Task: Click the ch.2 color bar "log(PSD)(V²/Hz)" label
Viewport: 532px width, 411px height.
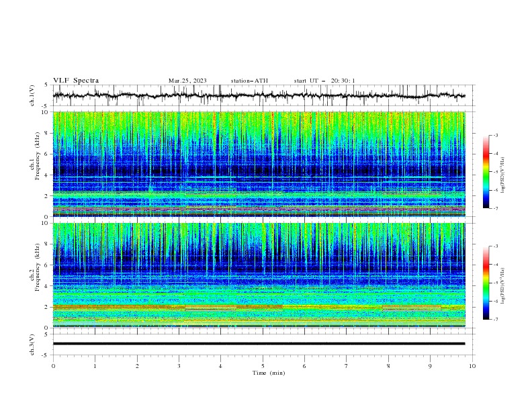Action: point(503,286)
